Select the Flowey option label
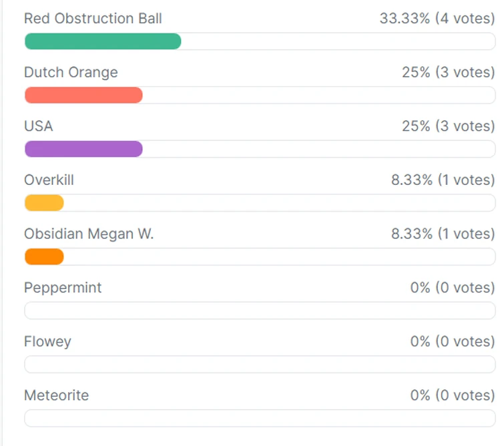 pos(47,341)
